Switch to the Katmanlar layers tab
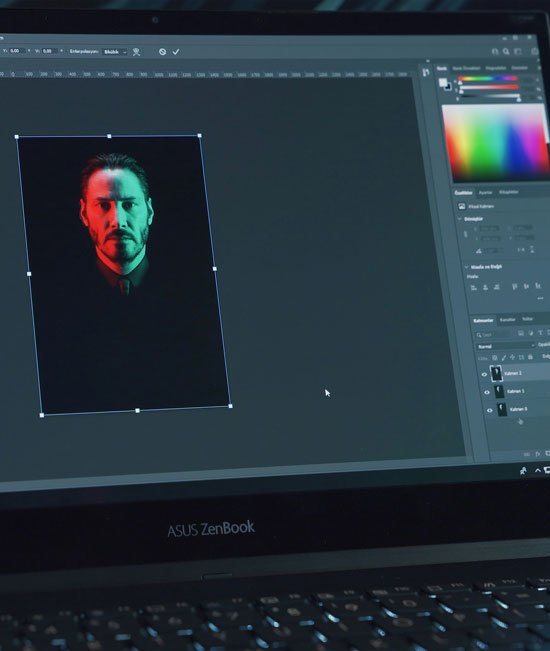This screenshot has width=550, height=651. (483, 321)
